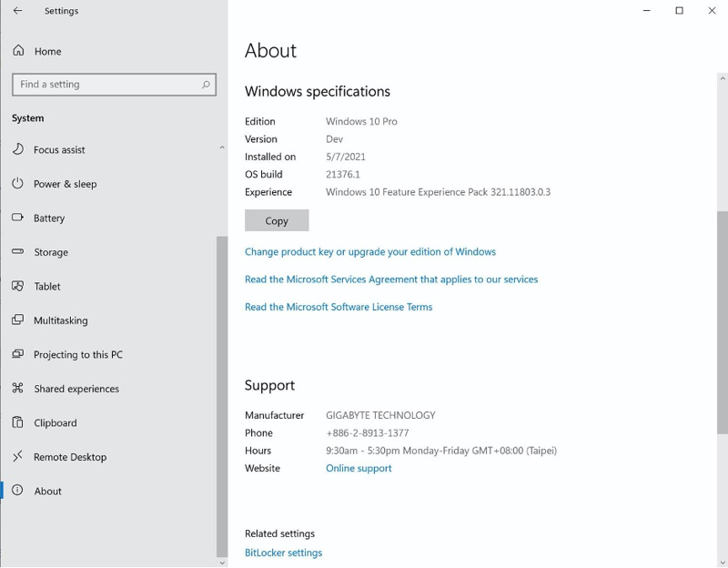Image resolution: width=728 pixels, height=568 pixels.
Task: Click the support hours text
Action: [441, 451]
